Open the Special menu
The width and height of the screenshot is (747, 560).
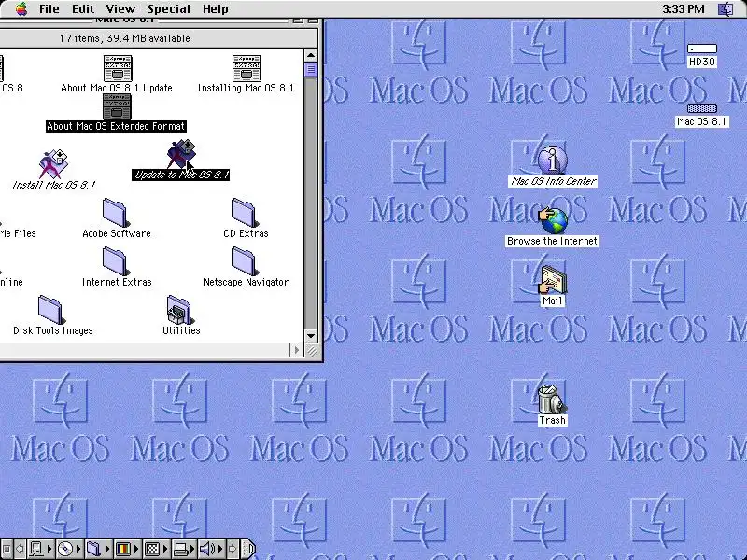[x=169, y=8]
